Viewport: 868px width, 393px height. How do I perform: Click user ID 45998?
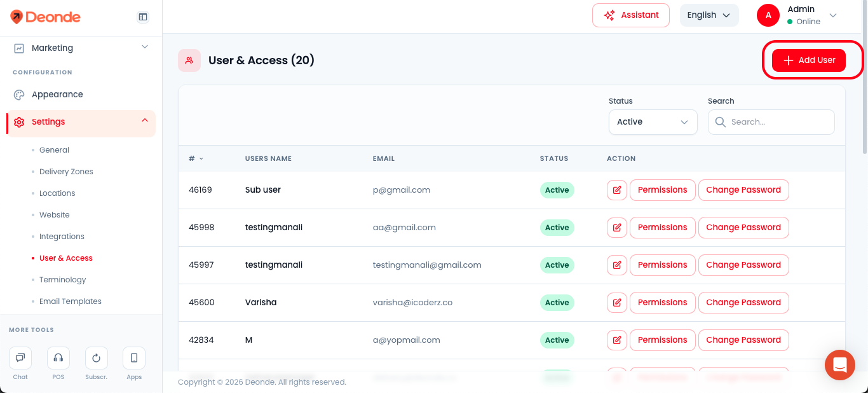(x=201, y=228)
